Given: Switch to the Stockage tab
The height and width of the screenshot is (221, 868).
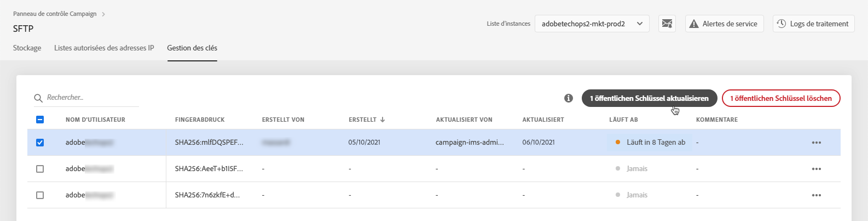Looking at the screenshot, I should point(27,48).
